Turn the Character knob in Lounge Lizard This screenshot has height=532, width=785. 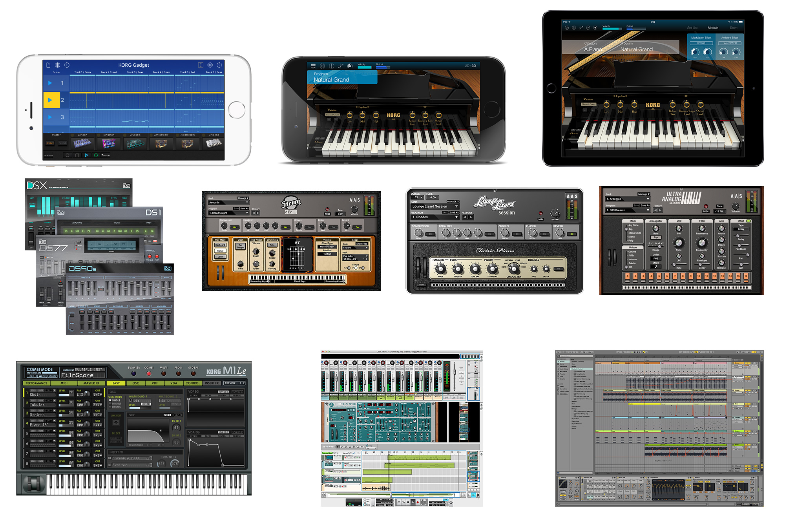pos(513,269)
